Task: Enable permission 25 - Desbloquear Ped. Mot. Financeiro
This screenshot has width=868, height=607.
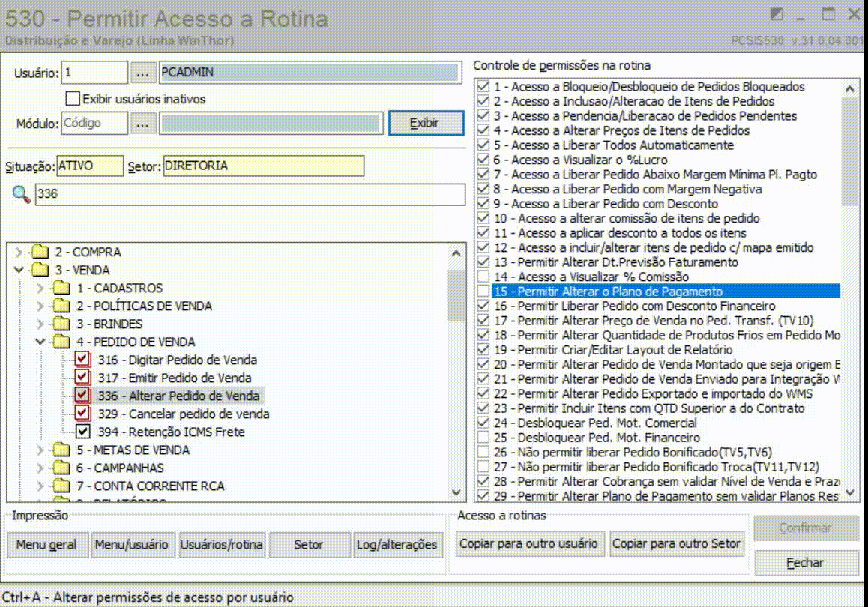Action: [483, 438]
